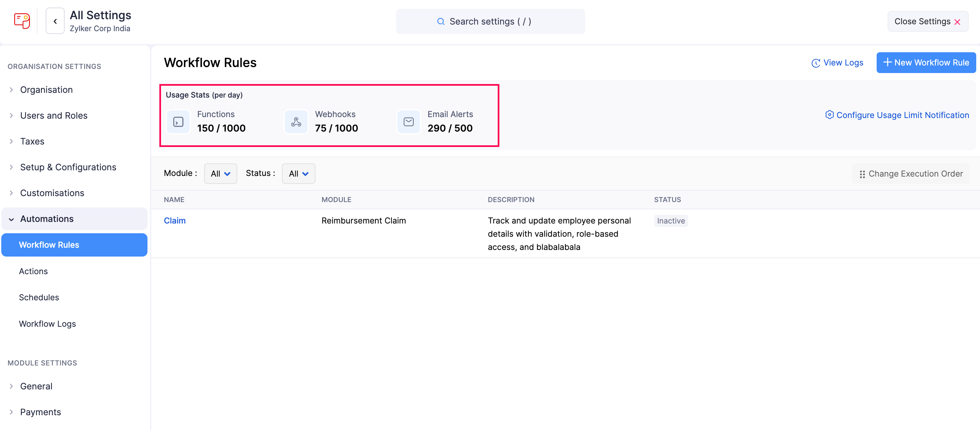Open the Module filter dropdown
This screenshot has width=980, height=430.
221,174
